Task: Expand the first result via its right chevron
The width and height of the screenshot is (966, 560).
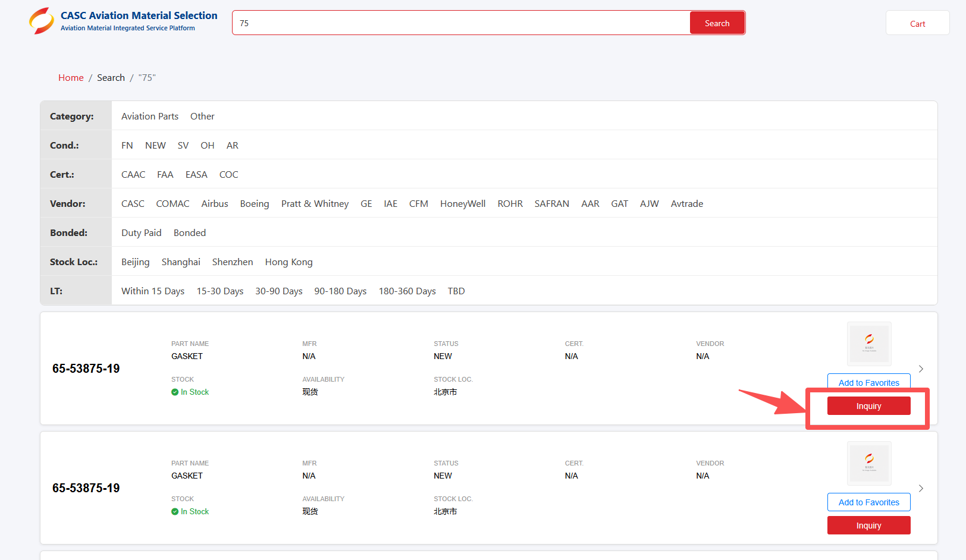Action: [x=921, y=369]
